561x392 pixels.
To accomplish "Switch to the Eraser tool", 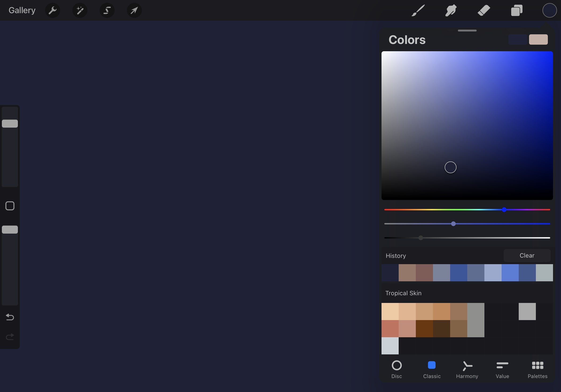I will pyautogui.click(x=484, y=10).
